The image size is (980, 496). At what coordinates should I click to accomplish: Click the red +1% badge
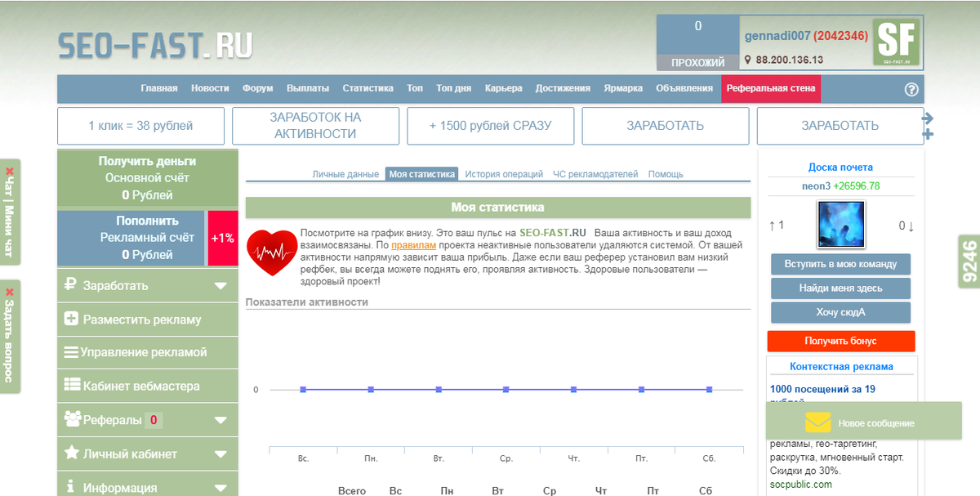(223, 238)
